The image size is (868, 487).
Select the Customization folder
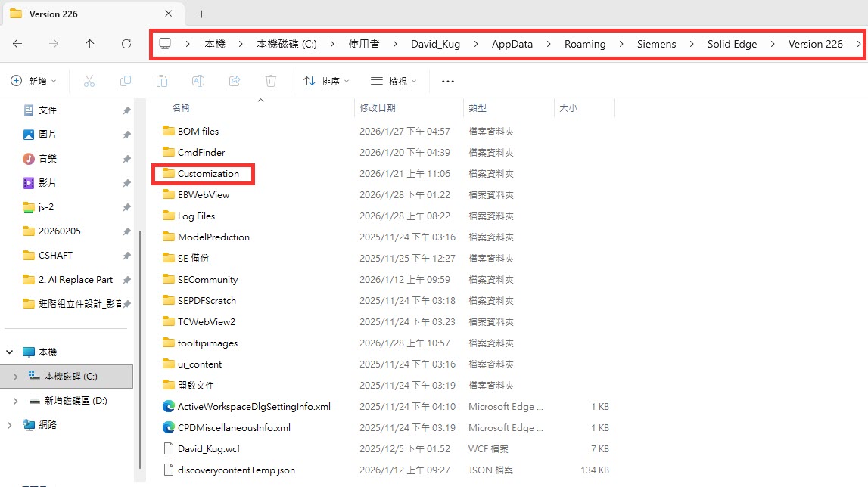(208, 174)
